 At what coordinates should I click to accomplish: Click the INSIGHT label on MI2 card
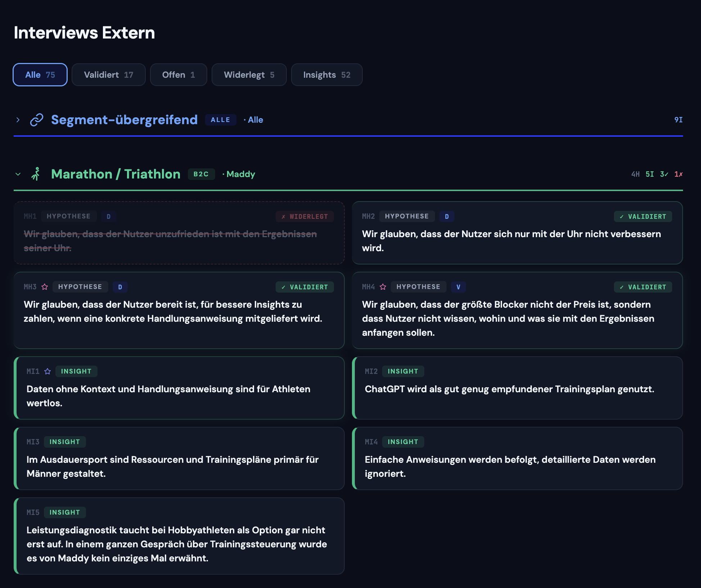[x=403, y=371]
